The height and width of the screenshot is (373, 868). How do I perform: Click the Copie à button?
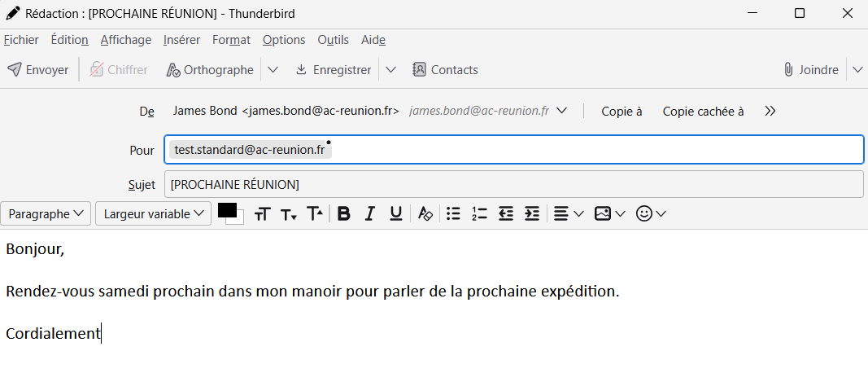622,112
